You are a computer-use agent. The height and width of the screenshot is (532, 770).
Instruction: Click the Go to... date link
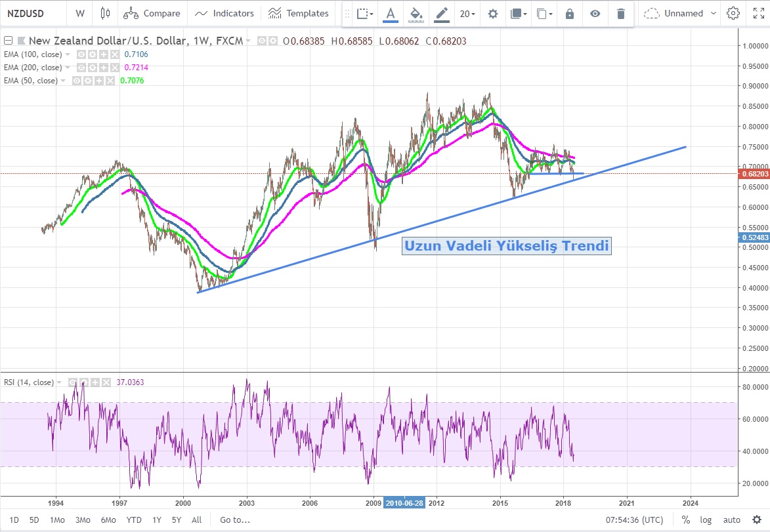(235, 520)
